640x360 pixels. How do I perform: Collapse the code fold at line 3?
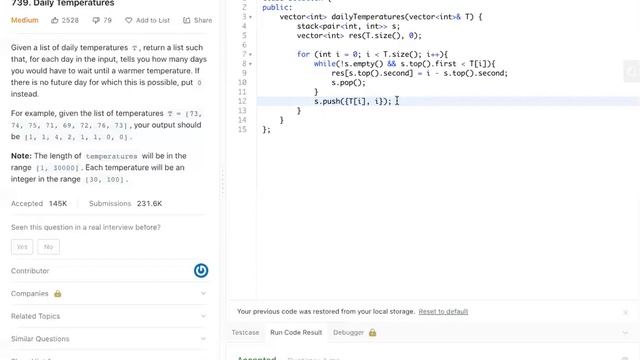click(x=250, y=17)
